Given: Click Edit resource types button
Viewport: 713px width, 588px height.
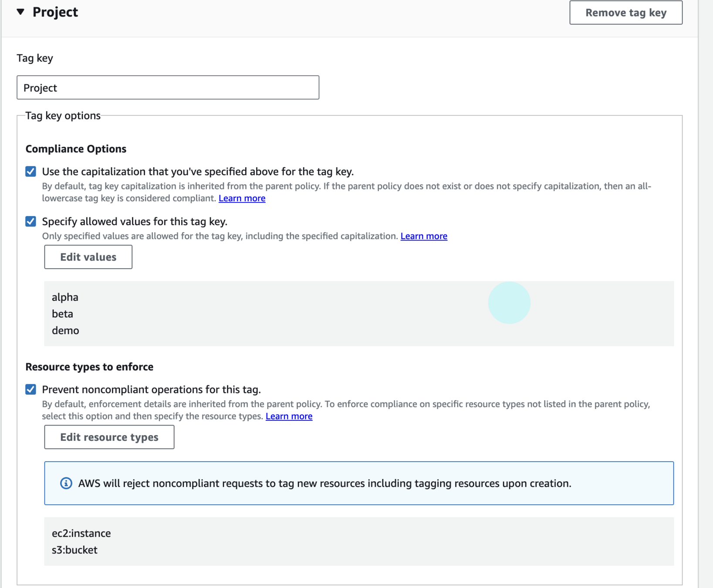Looking at the screenshot, I should coord(109,437).
